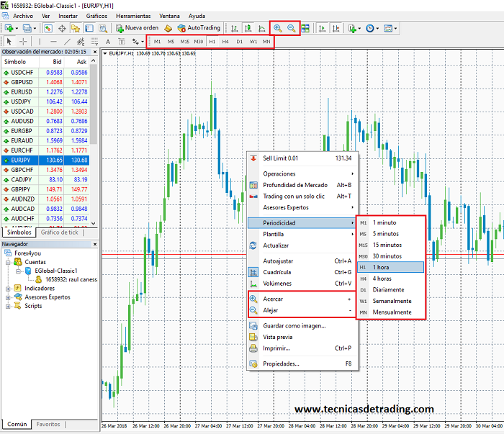Image resolution: width=504 pixels, height=434 pixels.
Task: Click the zoom in magnifier toolbar icon
Action: (x=278, y=28)
